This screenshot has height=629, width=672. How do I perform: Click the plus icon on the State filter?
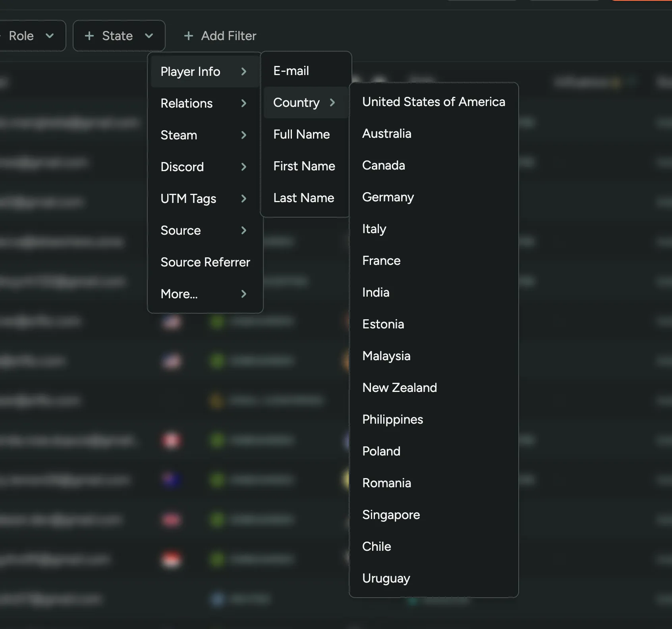89,36
